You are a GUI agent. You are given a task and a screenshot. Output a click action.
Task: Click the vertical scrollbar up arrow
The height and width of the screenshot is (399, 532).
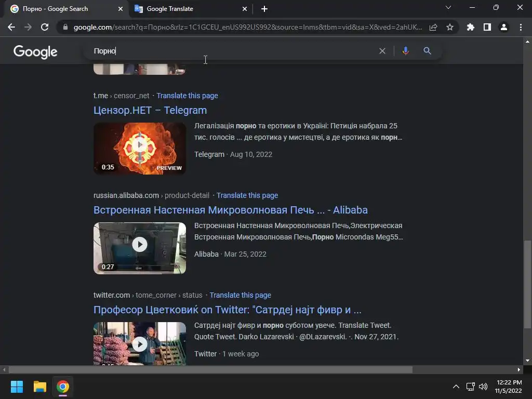[x=527, y=42]
